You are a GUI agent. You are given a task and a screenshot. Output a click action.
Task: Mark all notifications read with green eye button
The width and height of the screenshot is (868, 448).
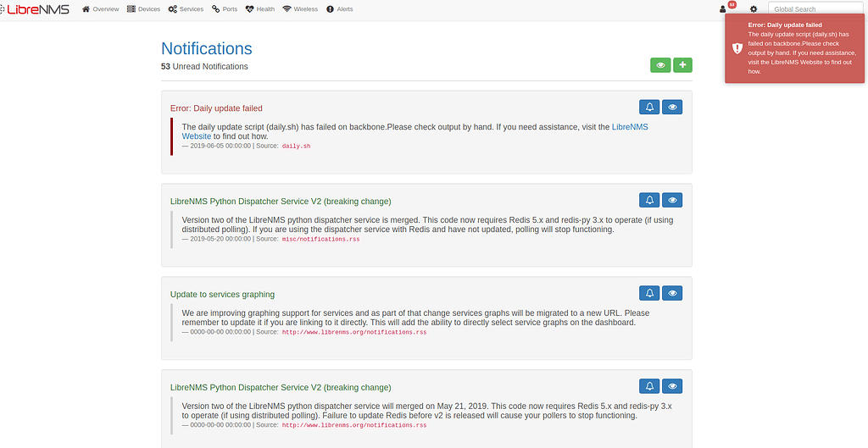pyautogui.click(x=660, y=65)
